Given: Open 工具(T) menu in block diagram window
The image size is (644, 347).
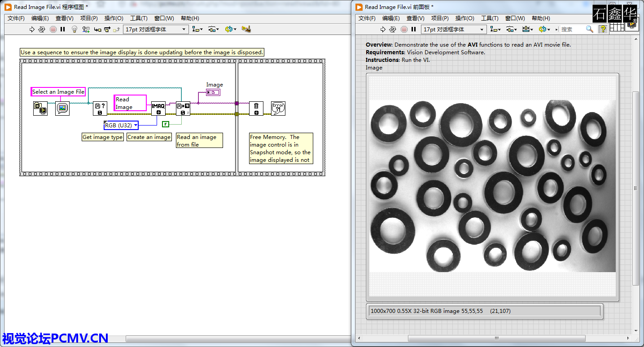Looking at the screenshot, I should (139, 18).
